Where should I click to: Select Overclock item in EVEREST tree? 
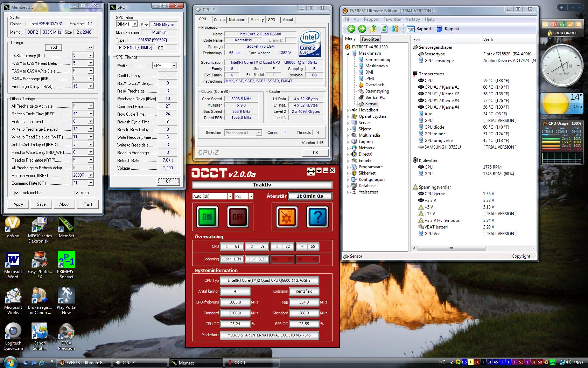point(371,85)
